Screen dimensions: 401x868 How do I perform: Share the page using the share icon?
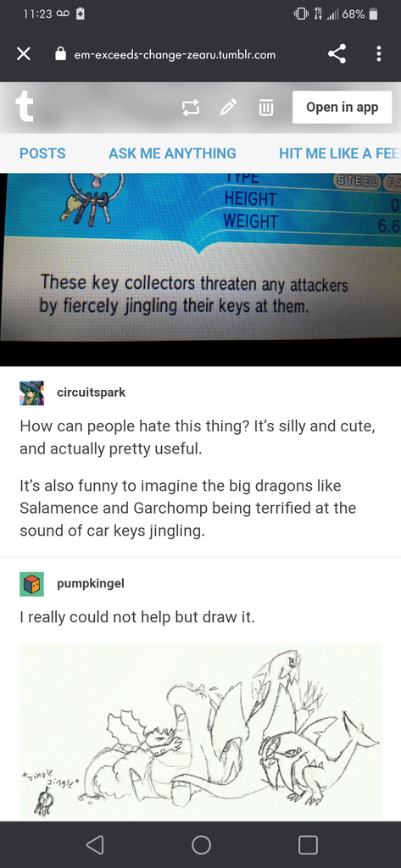pos(337,53)
